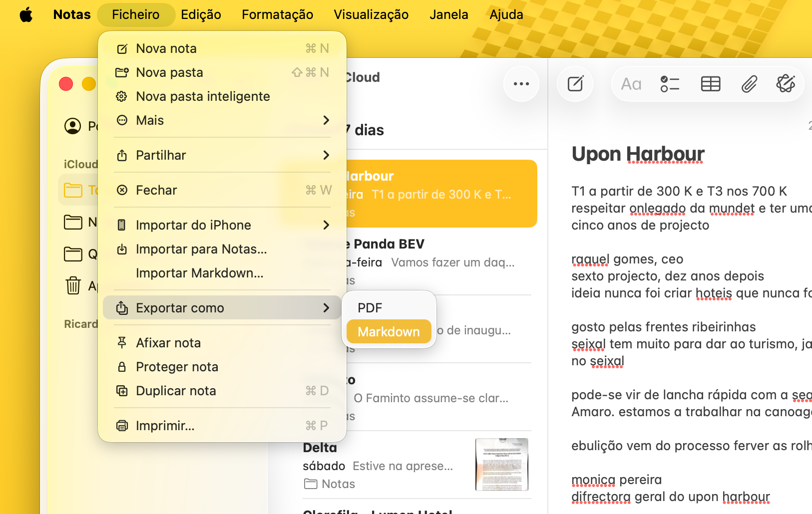The height and width of the screenshot is (514, 812).
Task: Insert a table via toolbar
Action: coord(711,84)
